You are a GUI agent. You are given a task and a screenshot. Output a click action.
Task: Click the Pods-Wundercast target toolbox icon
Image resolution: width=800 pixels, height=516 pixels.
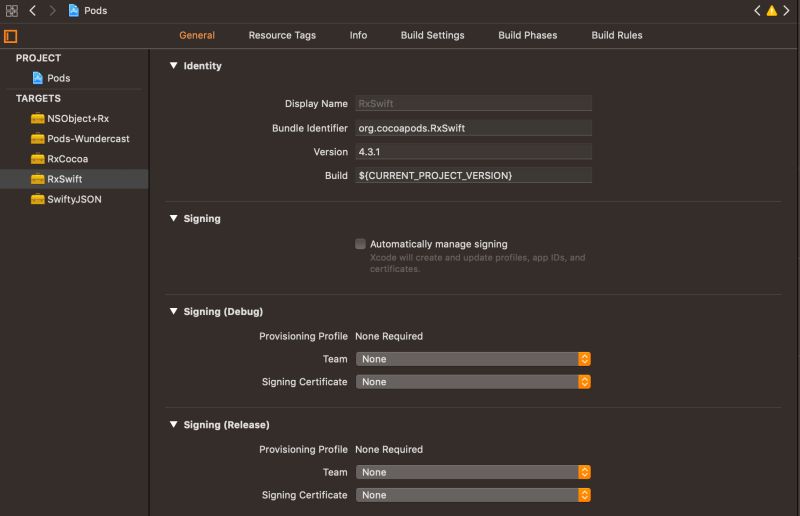point(37,139)
